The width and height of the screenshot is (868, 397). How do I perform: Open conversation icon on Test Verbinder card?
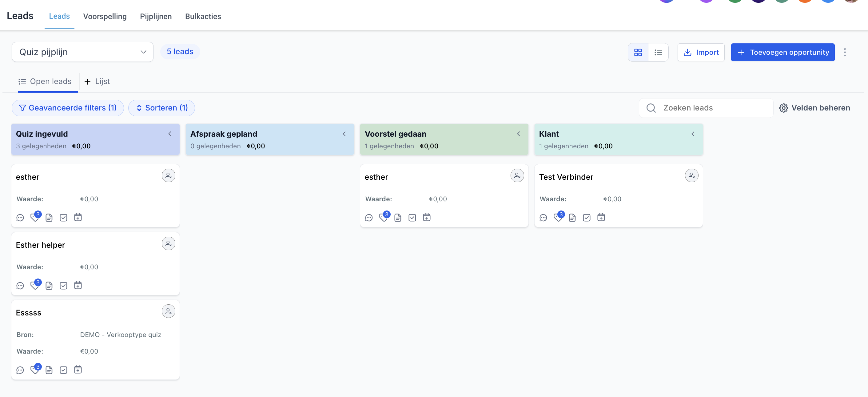543,218
